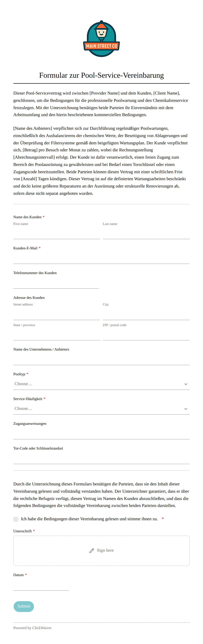The image size is (203, 644).
Task: Open the Pooltyp Choose dropdown
Action: point(101,384)
